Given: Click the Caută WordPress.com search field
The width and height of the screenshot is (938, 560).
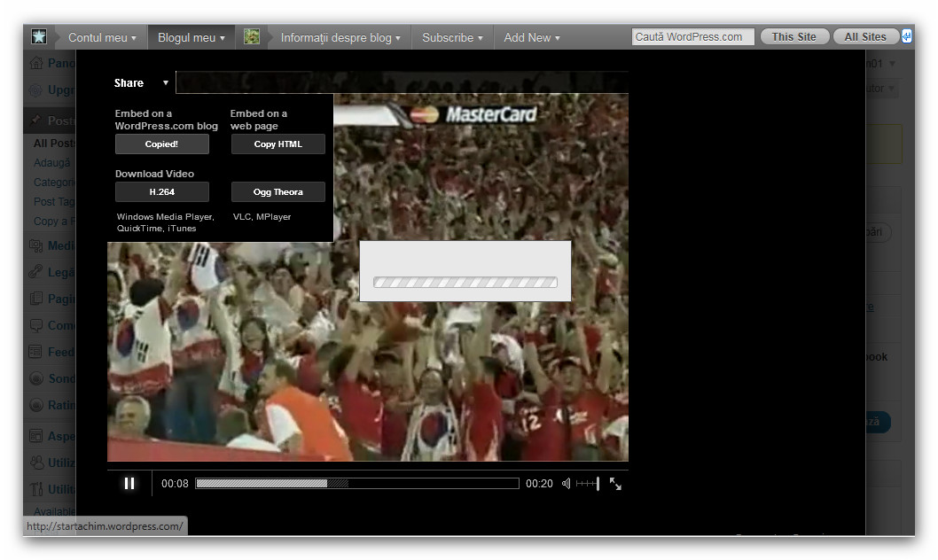Looking at the screenshot, I should 692,37.
